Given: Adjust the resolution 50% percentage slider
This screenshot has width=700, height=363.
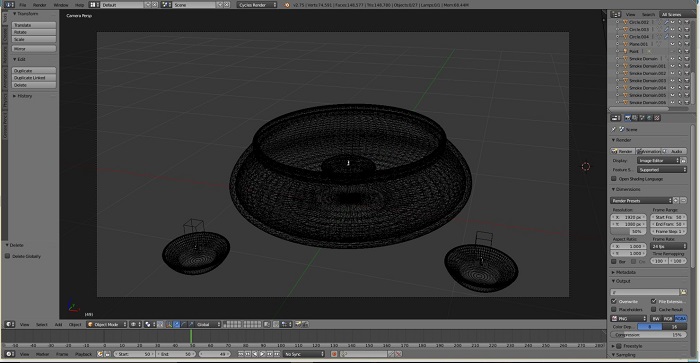Looking at the screenshot, I should point(628,231).
